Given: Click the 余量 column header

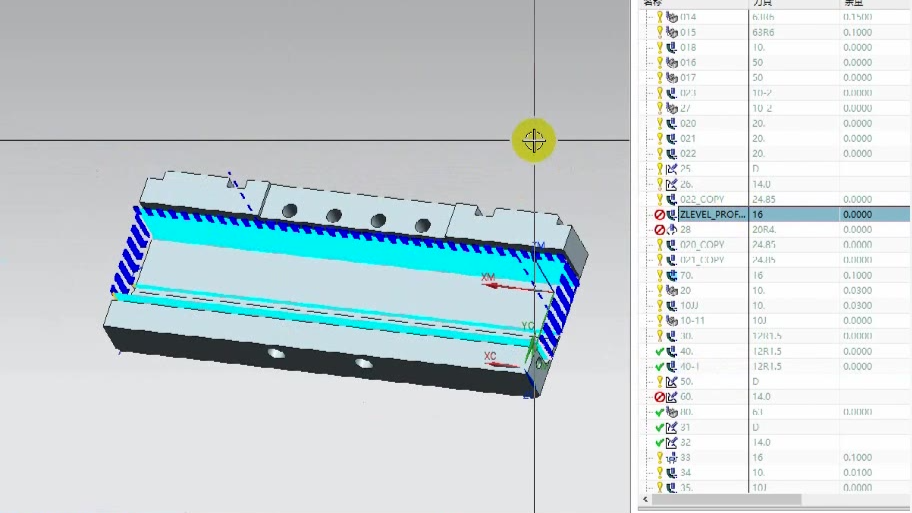Looking at the screenshot, I should pyautogui.click(x=853, y=3).
